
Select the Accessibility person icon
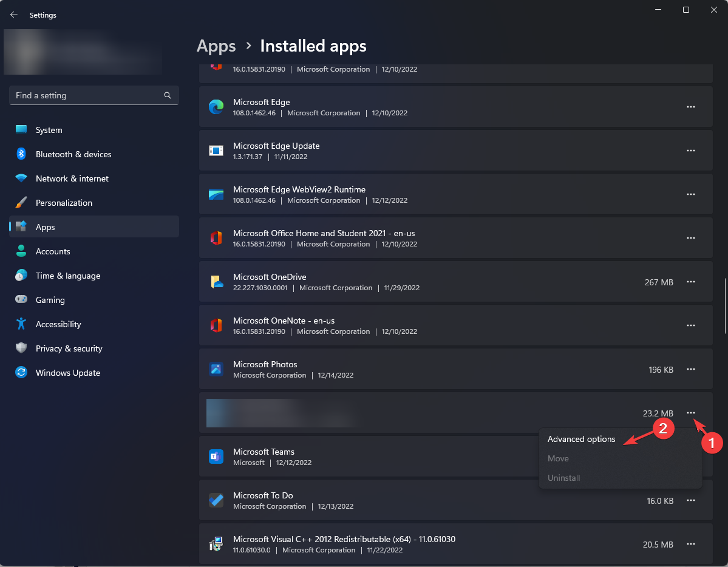tap(21, 324)
